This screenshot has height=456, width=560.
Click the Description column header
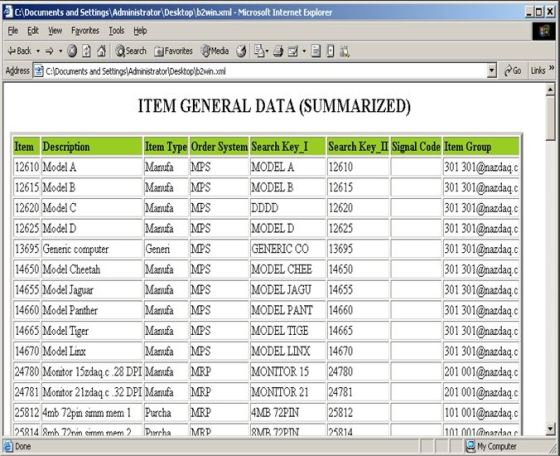coord(92,147)
